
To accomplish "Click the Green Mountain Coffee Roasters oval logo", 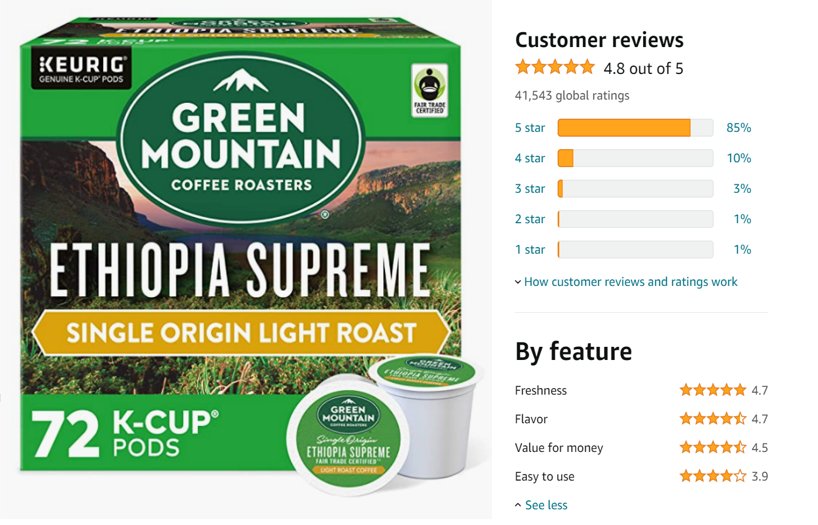I will pos(240,140).
